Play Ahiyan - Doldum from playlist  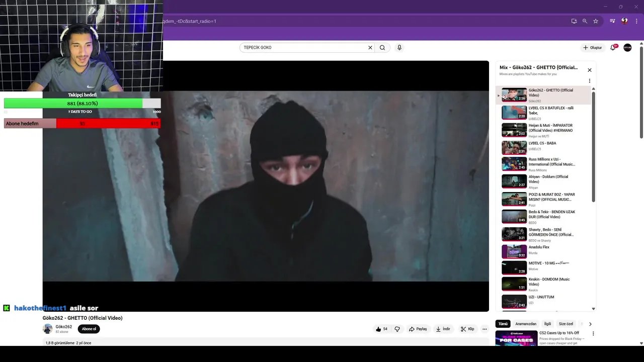click(543, 182)
